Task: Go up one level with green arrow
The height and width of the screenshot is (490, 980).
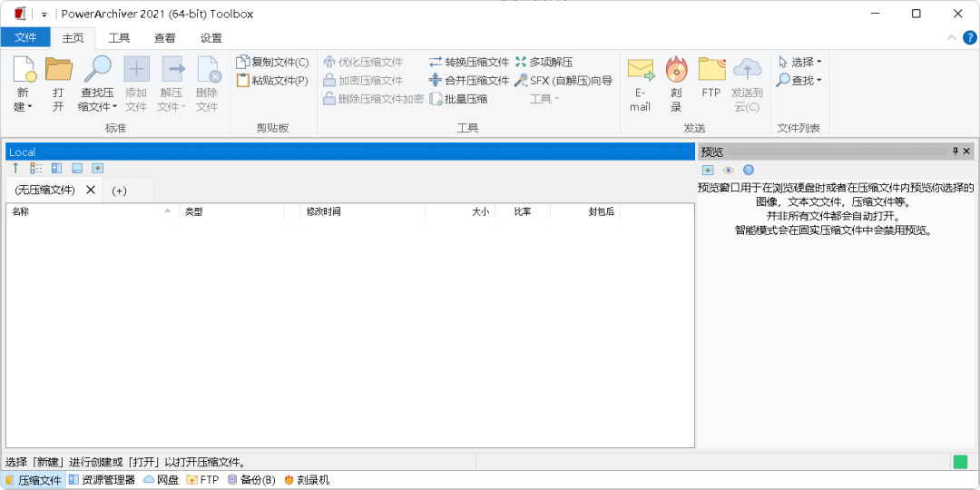Action: coord(15,168)
